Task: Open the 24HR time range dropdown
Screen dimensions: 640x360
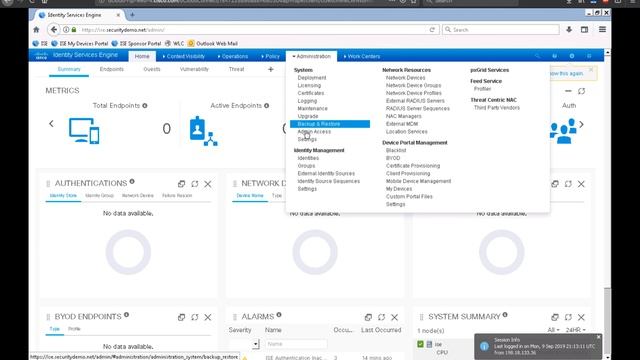Action: pyautogui.click(x=576, y=330)
